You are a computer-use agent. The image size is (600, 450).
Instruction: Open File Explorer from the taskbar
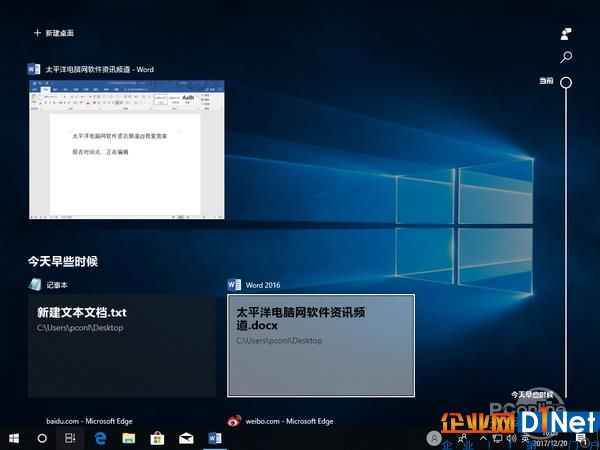click(x=129, y=438)
